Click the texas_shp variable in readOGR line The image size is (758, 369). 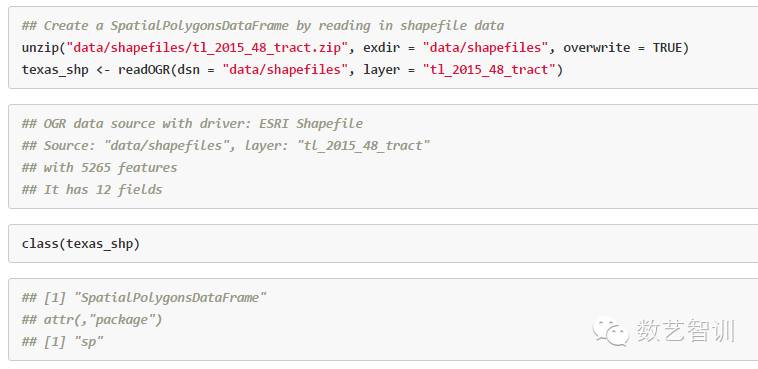pyautogui.click(x=55, y=70)
